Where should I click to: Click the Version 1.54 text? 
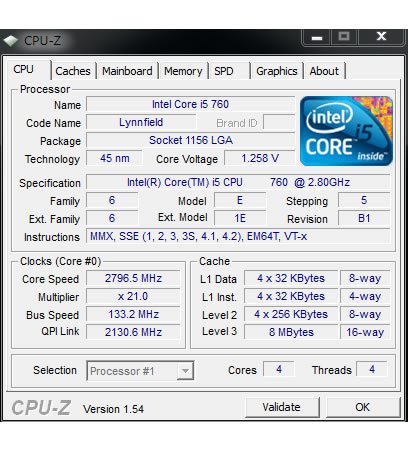[113, 409]
